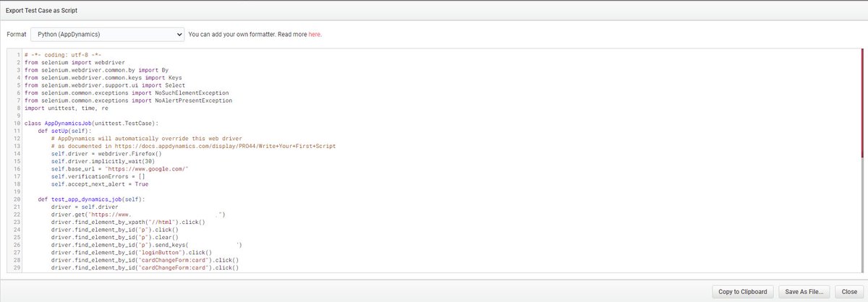Click the 'self.accept_next_alert = True' line
The height and width of the screenshot is (302, 868).
click(x=100, y=183)
